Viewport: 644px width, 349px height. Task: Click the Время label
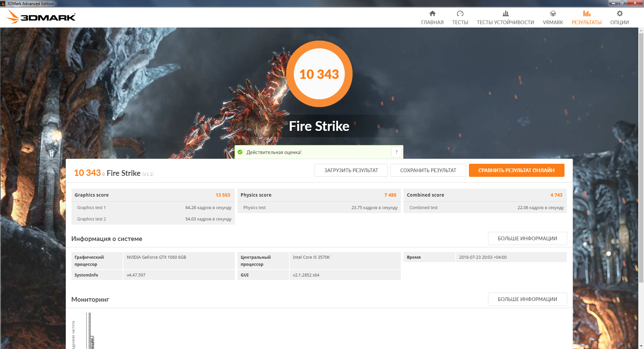tap(414, 257)
